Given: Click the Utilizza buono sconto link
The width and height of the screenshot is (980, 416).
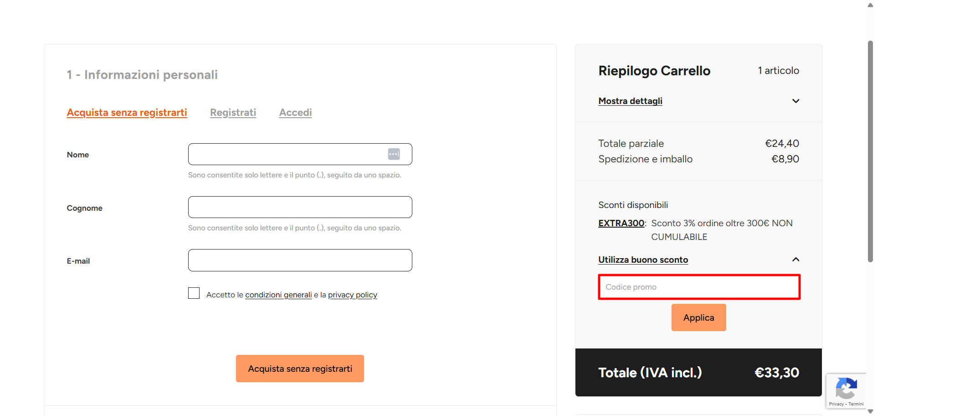Looking at the screenshot, I should click(643, 260).
